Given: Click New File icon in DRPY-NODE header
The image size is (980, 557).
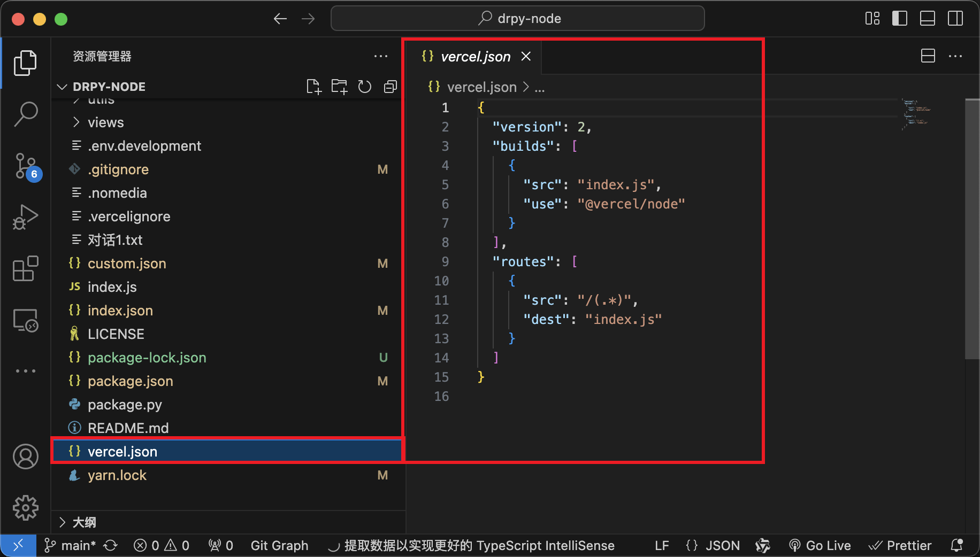Looking at the screenshot, I should 314,87.
